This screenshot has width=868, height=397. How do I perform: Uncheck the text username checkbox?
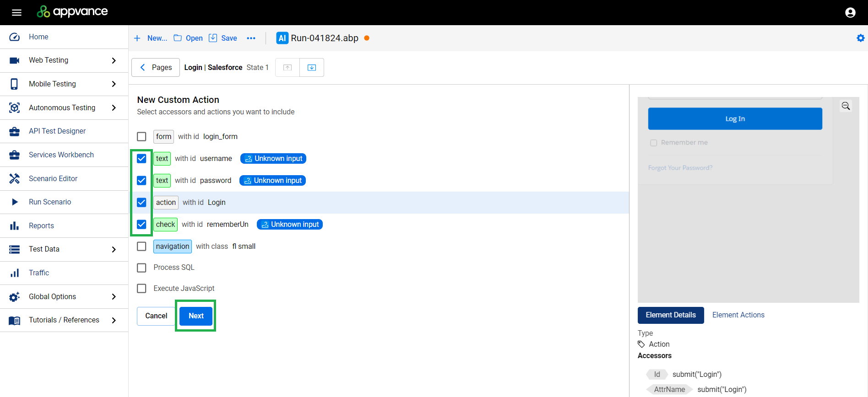pyautogui.click(x=141, y=159)
